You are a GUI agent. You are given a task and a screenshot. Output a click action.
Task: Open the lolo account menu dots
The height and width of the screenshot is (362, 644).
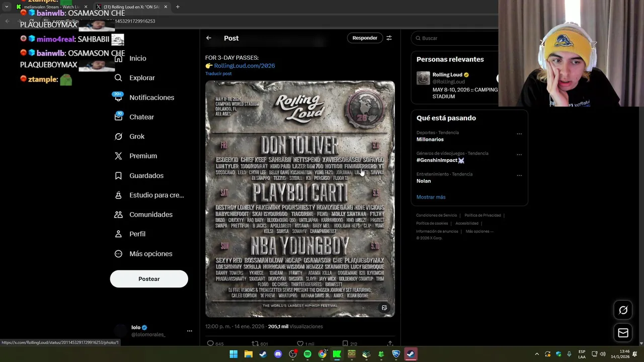tap(189, 331)
